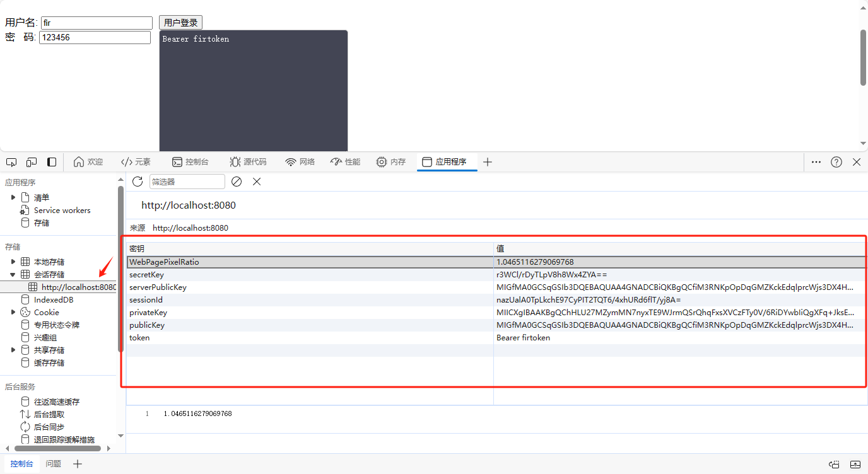The image size is (868, 474).
Task: Select 清单 in the sidebar
Action: click(42, 197)
